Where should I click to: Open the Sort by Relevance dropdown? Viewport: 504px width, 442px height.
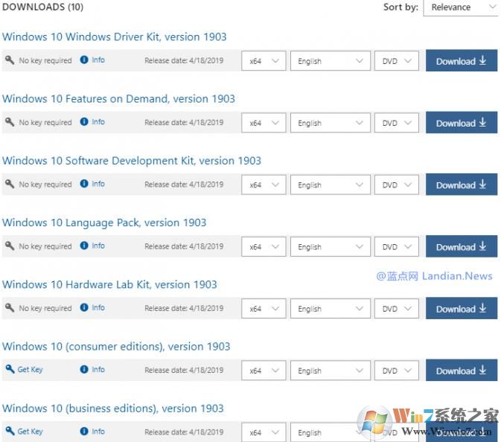(460, 7)
